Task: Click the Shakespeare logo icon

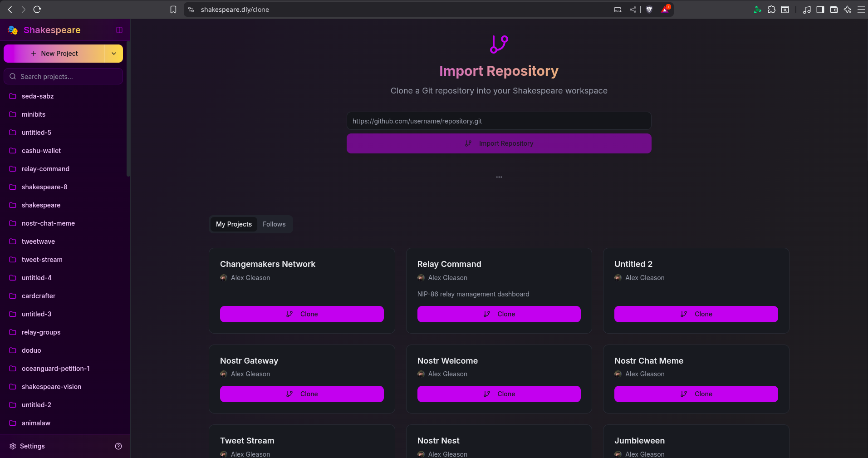Action: [x=13, y=30]
